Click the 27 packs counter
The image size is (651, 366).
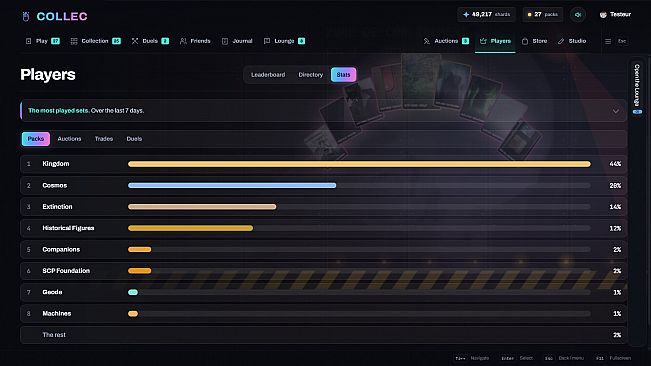click(543, 15)
